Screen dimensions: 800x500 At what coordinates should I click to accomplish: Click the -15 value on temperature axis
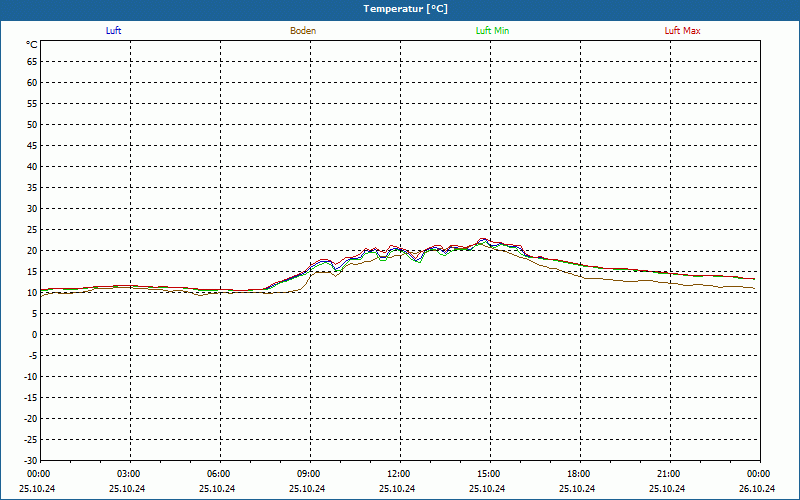click(31, 397)
